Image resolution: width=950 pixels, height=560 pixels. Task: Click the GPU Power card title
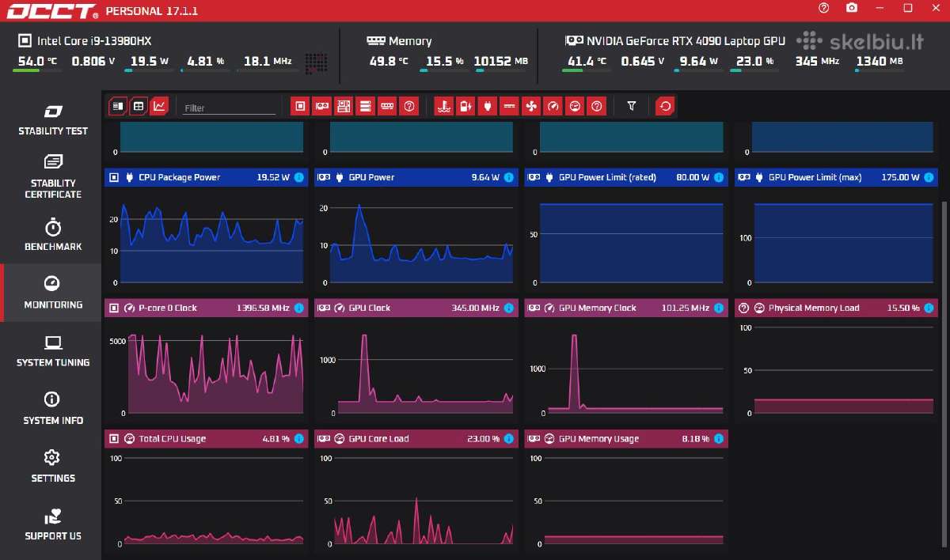click(x=371, y=177)
